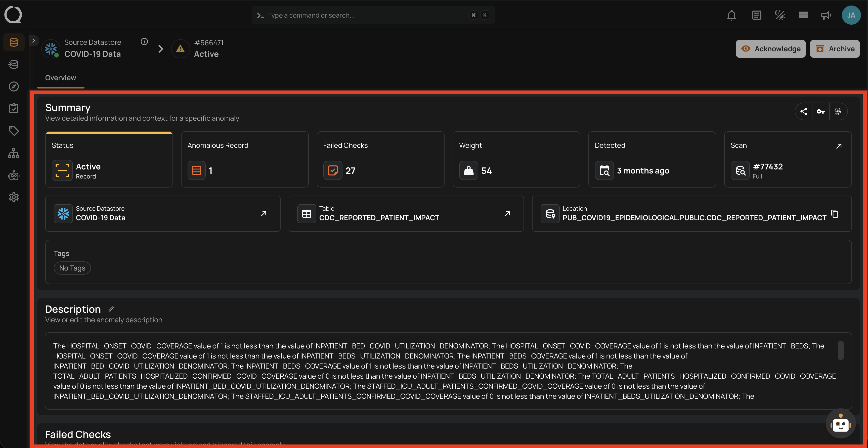868x448 pixels.
Task: Click the Qualytics logo
Action: (13, 15)
